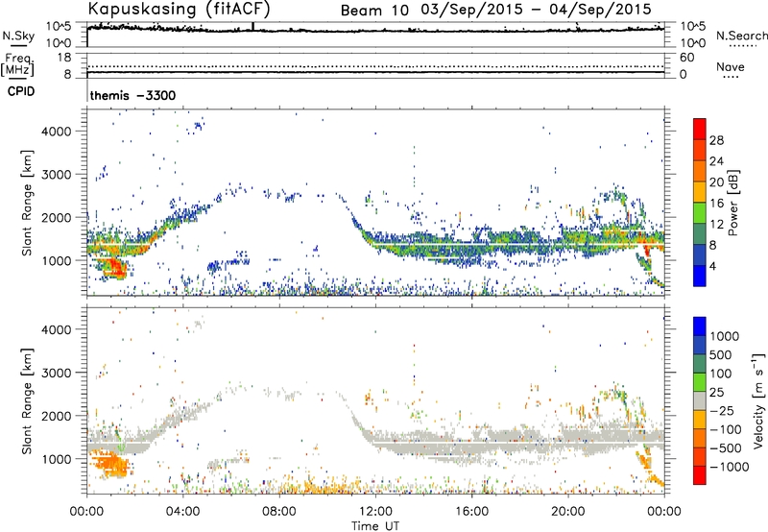The width and height of the screenshot is (768, 532).
Task: Click the red high-power patch near 01:00 UT
Action: pyautogui.click(x=116, y=268)
